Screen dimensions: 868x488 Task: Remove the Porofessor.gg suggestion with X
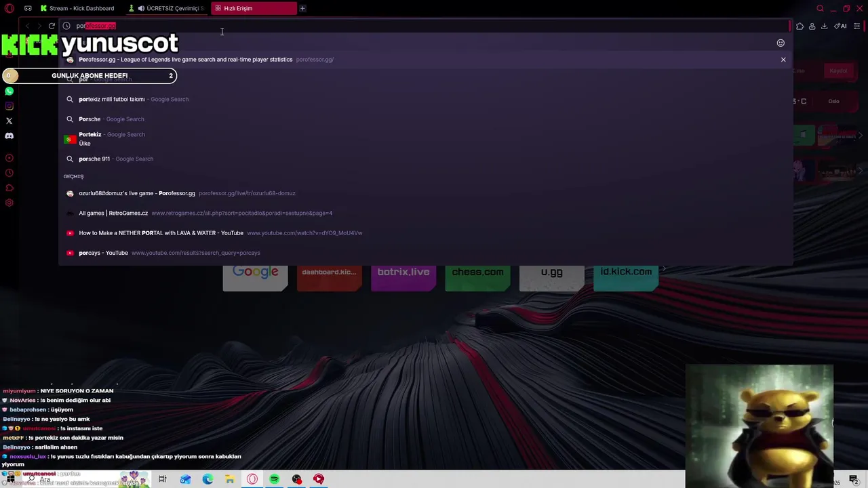click(x=783, y=60)
